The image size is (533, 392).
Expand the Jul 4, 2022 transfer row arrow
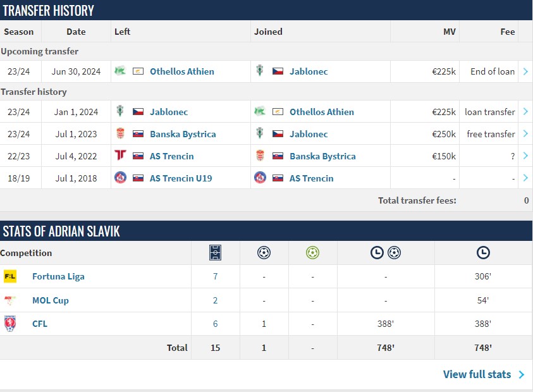pos(525,156)
